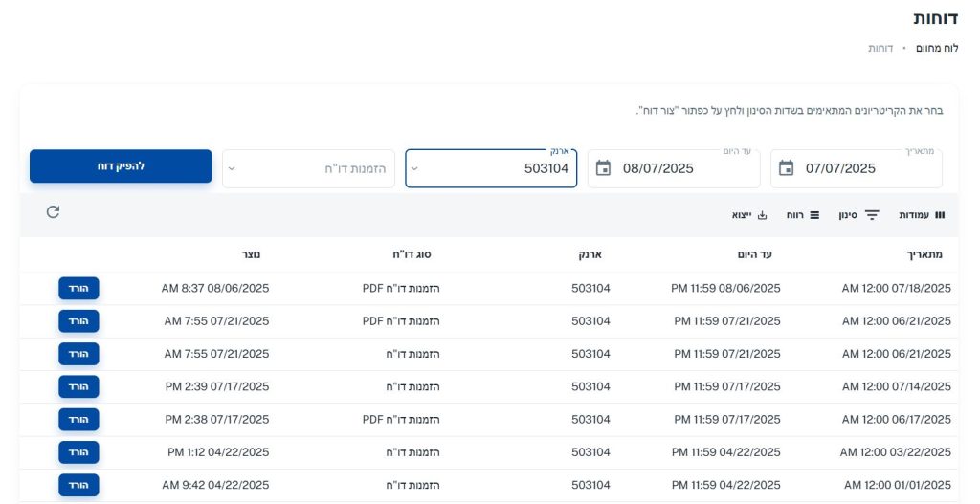Viewport: 980px width, 504px height.
Task: Open the סינון filter panel
Action: pyautogui.click(x=858, y=215)
